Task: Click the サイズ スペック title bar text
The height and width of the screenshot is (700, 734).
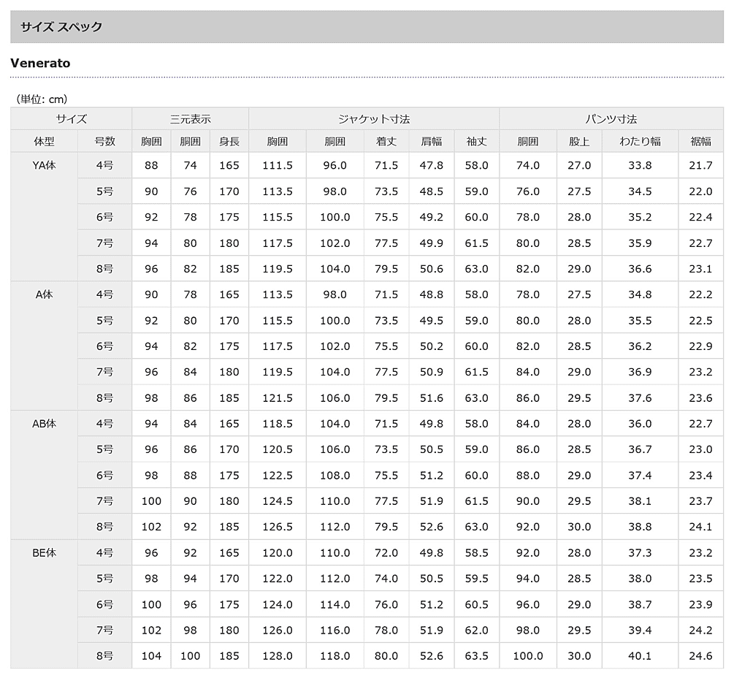Action: pyautogui.click(x=61, y=27)
